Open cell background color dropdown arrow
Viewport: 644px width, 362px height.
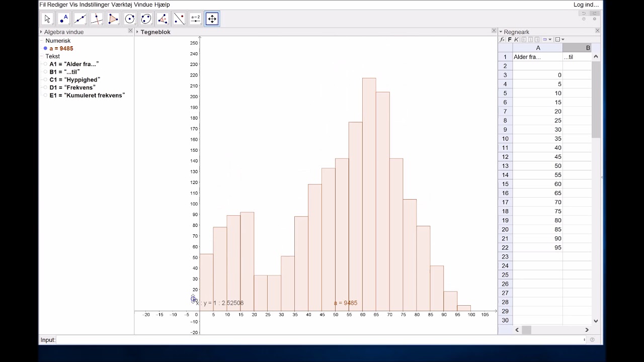550,40
